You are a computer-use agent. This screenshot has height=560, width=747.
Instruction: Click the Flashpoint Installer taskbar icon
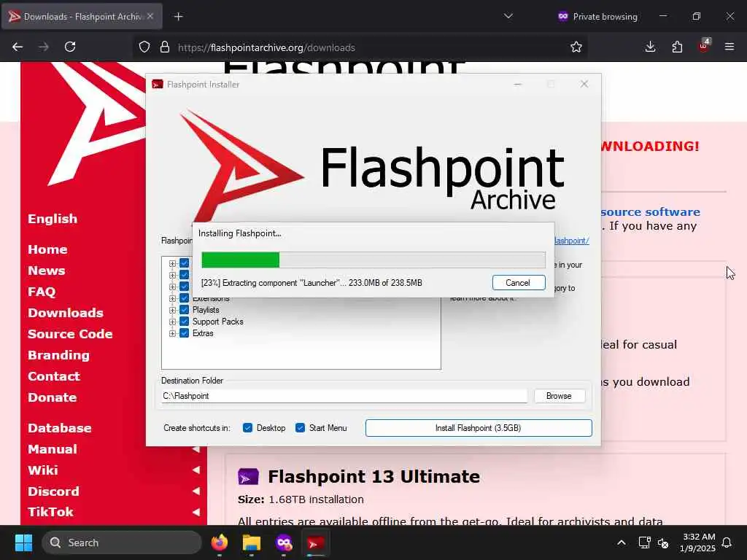click(315, 542)
